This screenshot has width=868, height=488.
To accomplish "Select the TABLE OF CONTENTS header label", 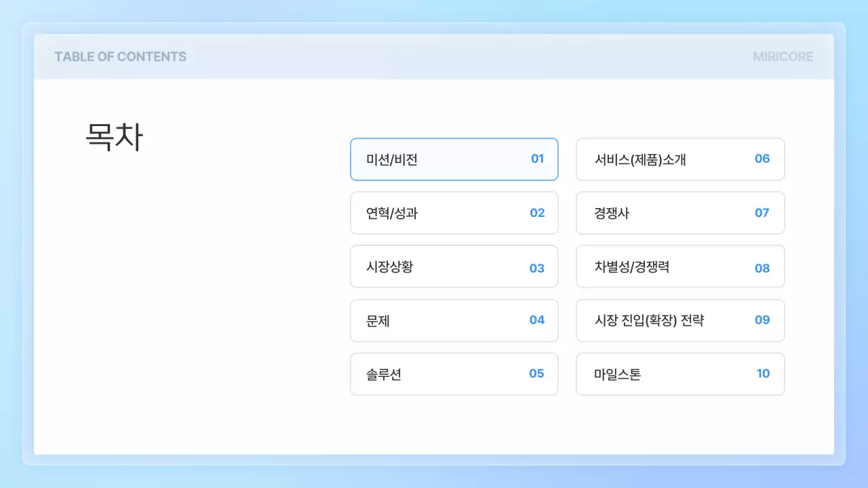I will [121, 57].
